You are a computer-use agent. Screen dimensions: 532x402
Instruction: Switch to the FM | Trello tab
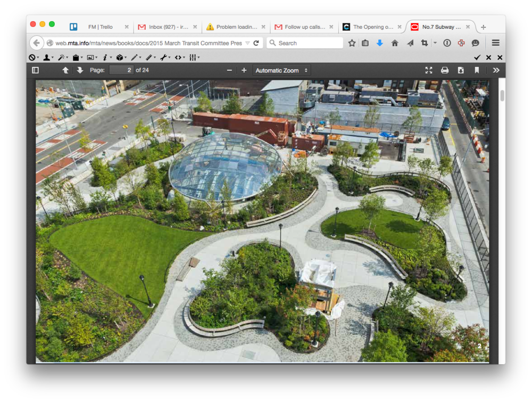pos(99,26)
